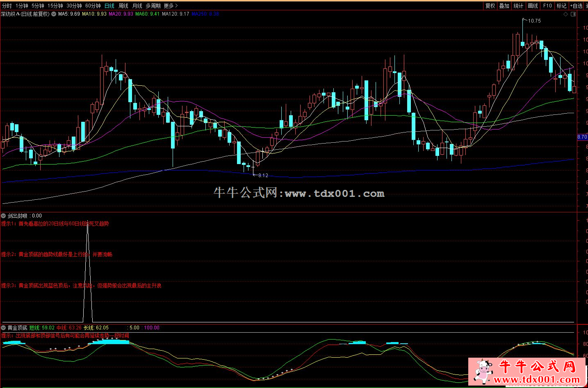Click the 提示1 hint text line
Screen dimensions: 588x388
55,224
